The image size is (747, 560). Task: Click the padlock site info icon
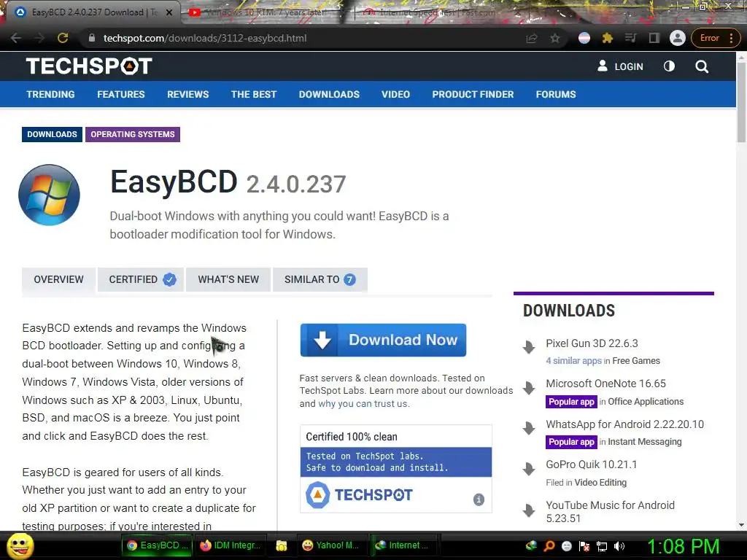point(91,38)
